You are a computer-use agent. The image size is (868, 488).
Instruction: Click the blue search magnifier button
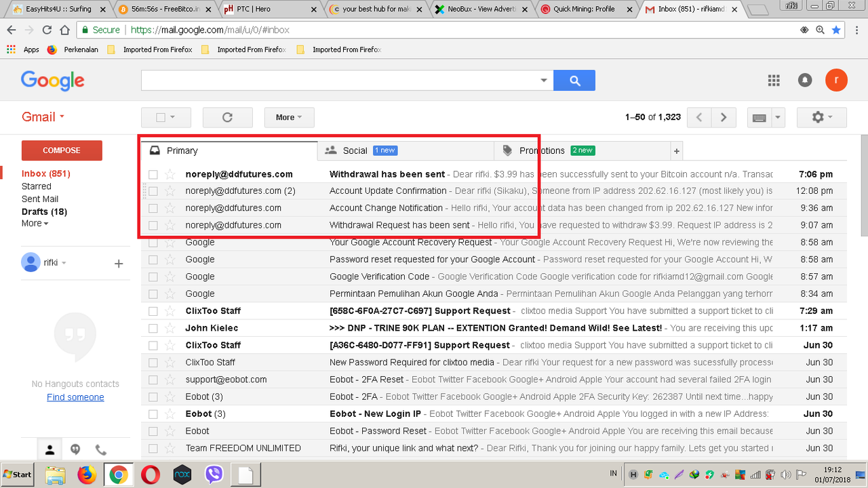click(574, 81)
